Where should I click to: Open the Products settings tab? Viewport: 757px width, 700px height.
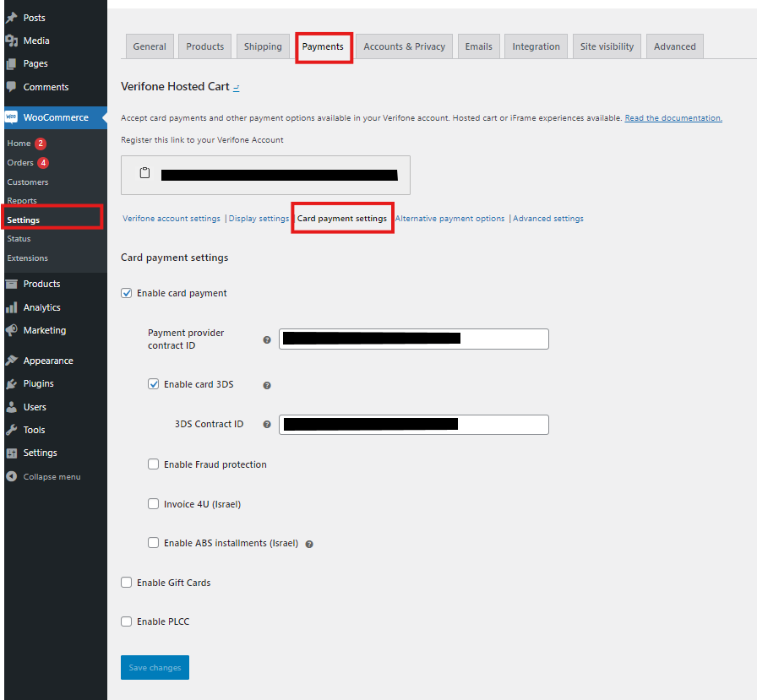(205, 46)
